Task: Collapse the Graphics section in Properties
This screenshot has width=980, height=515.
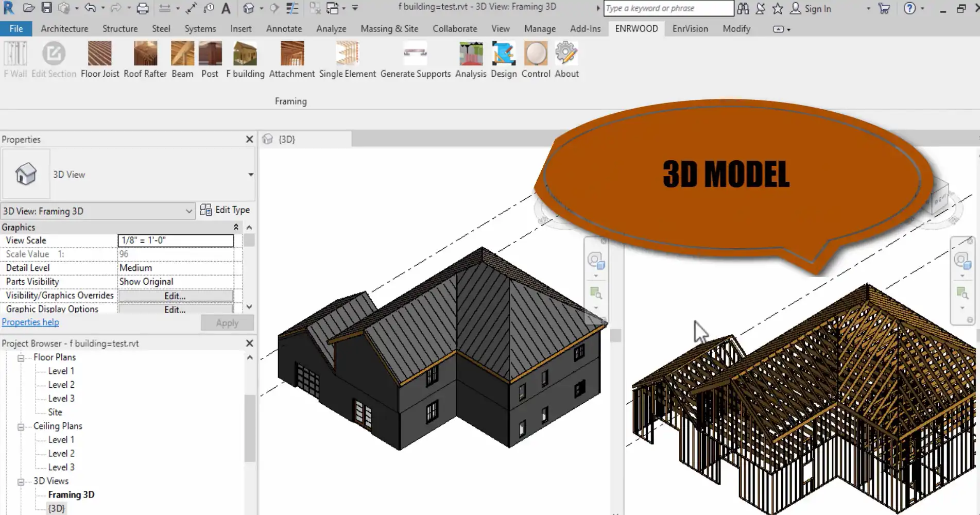Action: click(x=236, y=227)
